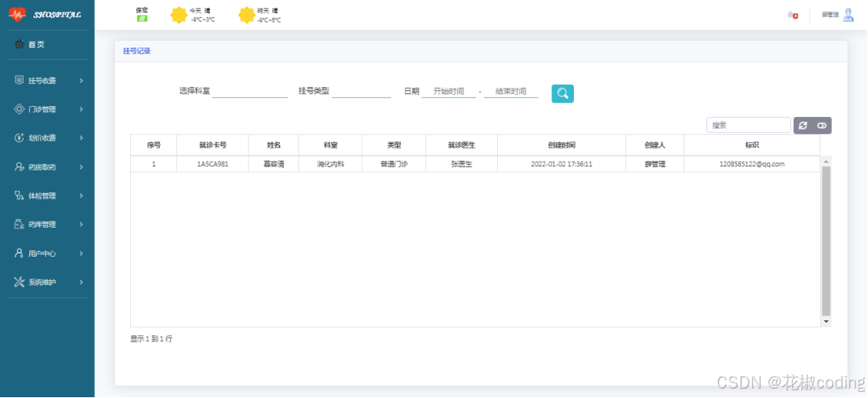Click the 保定 city label
This screenshot has width=868, height=398.
(142, 10)
